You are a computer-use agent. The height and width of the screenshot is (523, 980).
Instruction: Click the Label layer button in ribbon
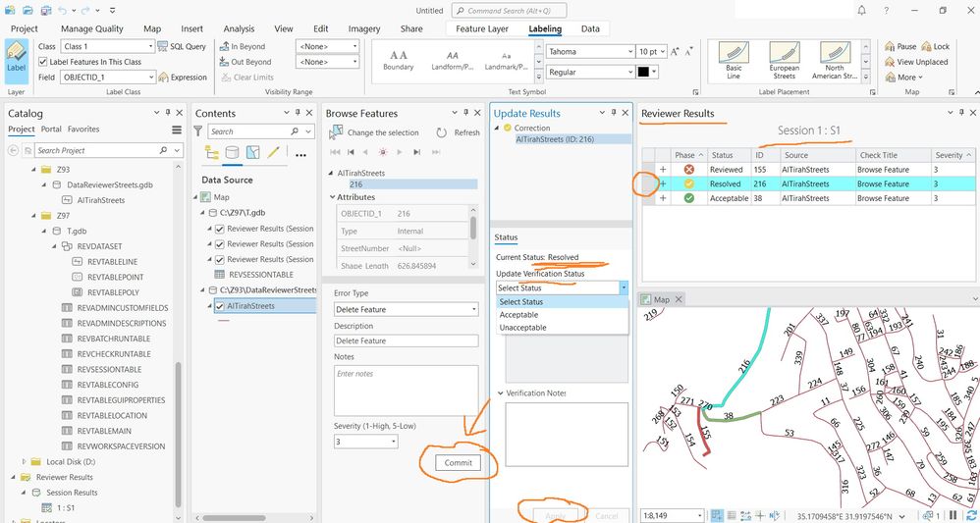17,61
